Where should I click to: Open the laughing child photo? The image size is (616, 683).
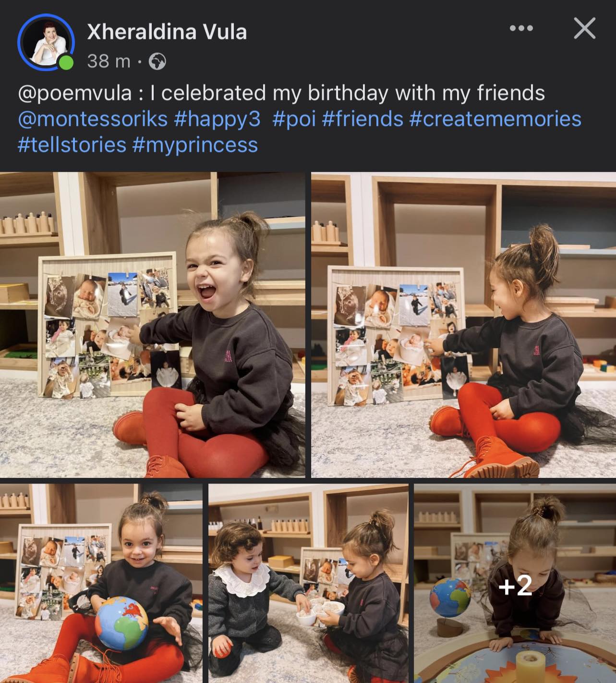point(152,325)
